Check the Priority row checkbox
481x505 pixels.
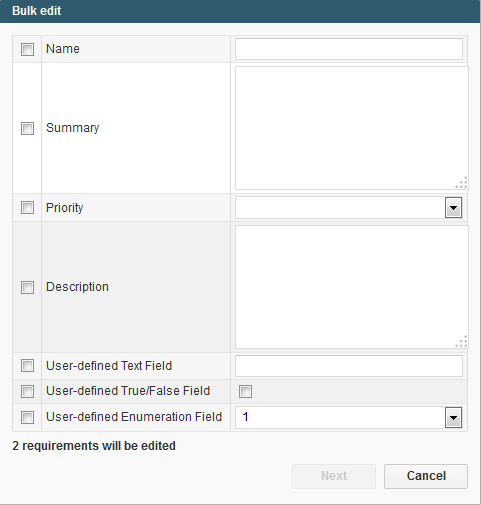[x=27, y=207]
